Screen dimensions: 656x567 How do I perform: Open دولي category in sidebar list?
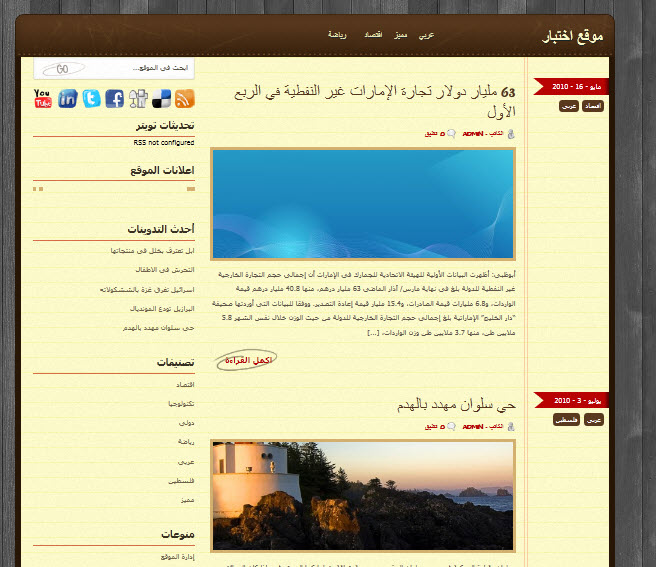coord(187,423)
